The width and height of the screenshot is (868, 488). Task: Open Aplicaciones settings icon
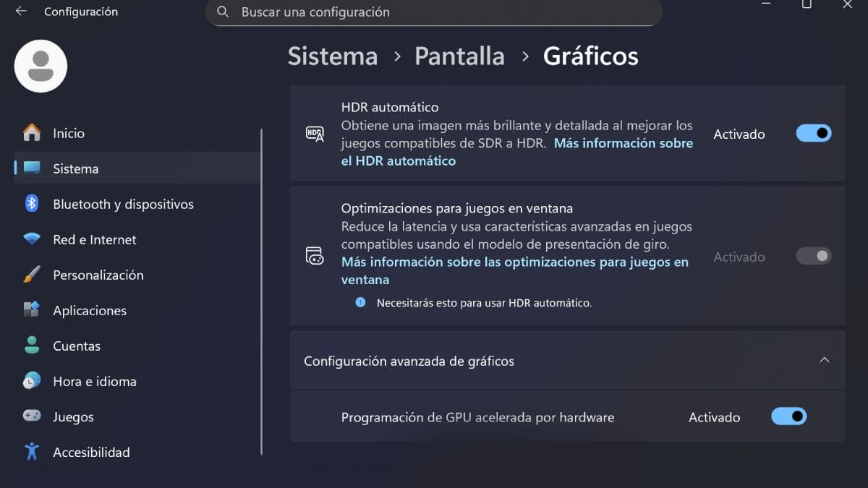point(32,310)
